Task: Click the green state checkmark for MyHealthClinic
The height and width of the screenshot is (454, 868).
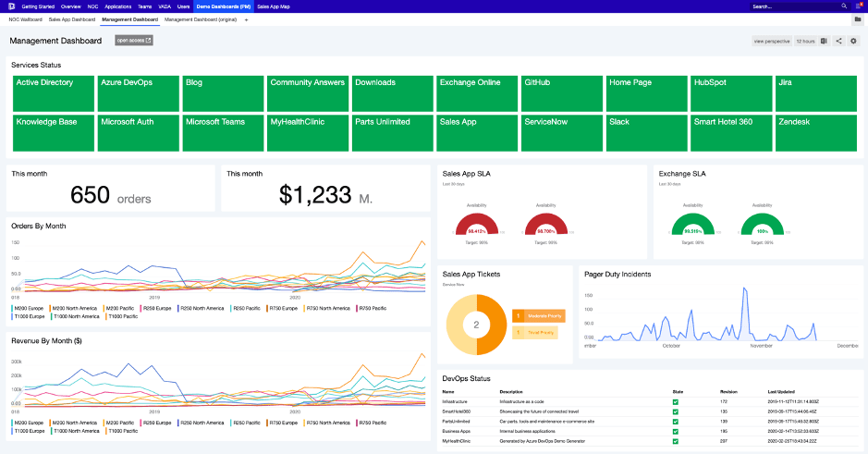Action: pos(676,441)
